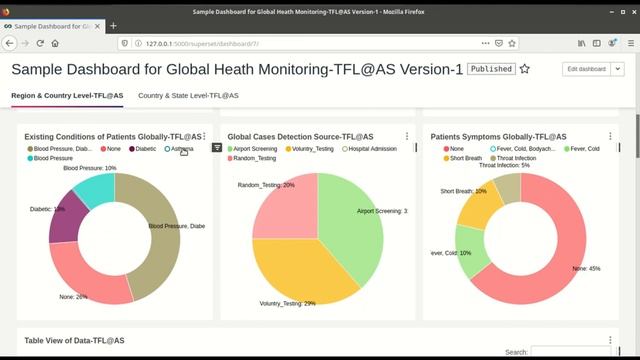
Task: Click the Firefox logo in title bar
Action: (x=5, y=12)
